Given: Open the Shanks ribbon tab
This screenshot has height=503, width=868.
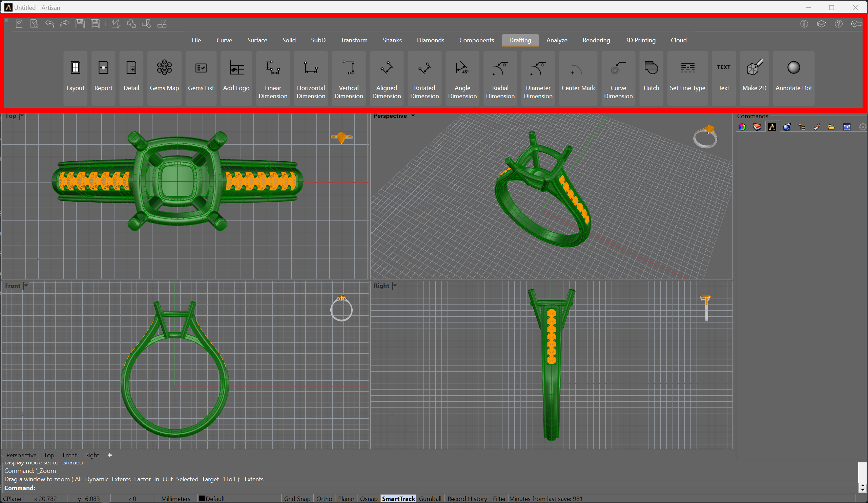Looking at the screenshot, I should click(x=392, y=40).
